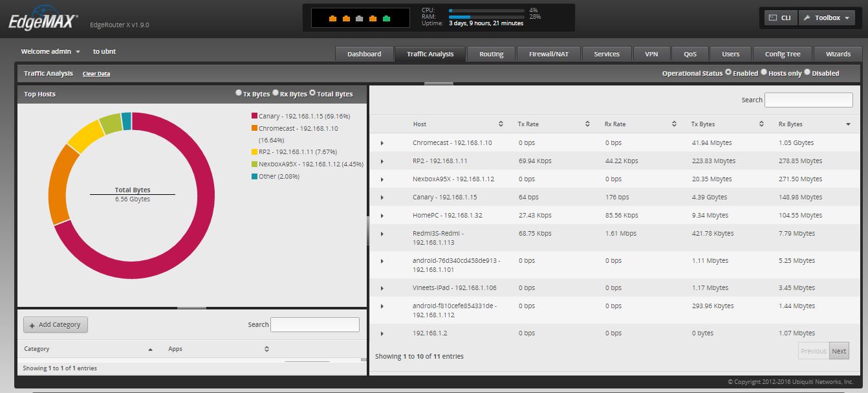Open the Toolbox dropdown menu

[827, 17]
